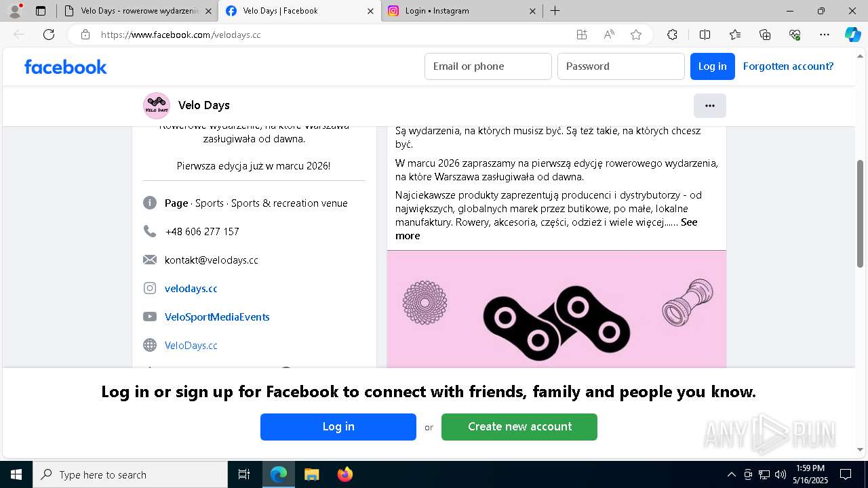Click the address bar URL
The image size is (868, 488).
coord(181,35)
